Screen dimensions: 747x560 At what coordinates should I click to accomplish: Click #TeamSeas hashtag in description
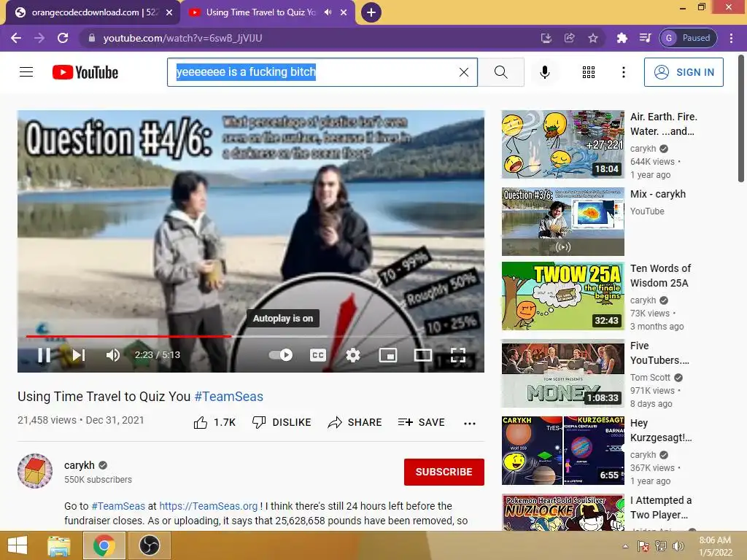[x=118, y=506]
